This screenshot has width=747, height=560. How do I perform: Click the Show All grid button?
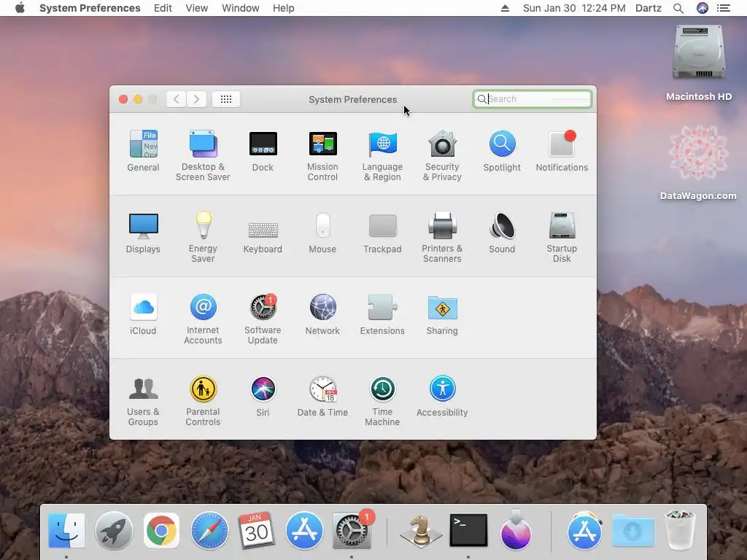pos(226,99)
